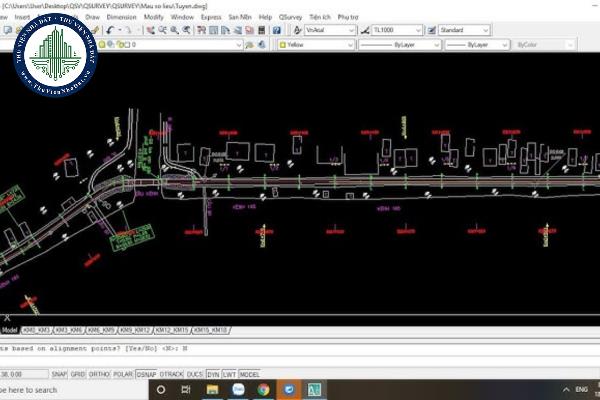Screen dimensions: 600x400
Task: Click the Cortana circle icon on taskbar
Action: pos(161,389)
